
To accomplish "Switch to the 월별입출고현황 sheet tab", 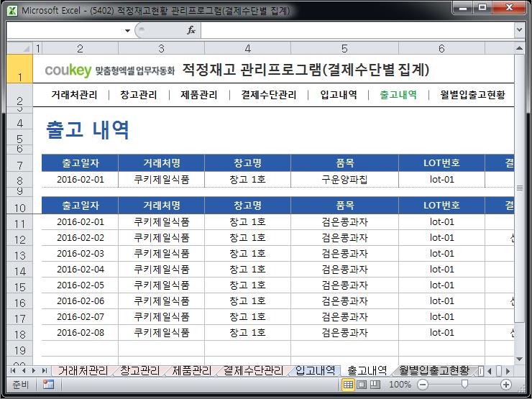I will click(434, 370).
